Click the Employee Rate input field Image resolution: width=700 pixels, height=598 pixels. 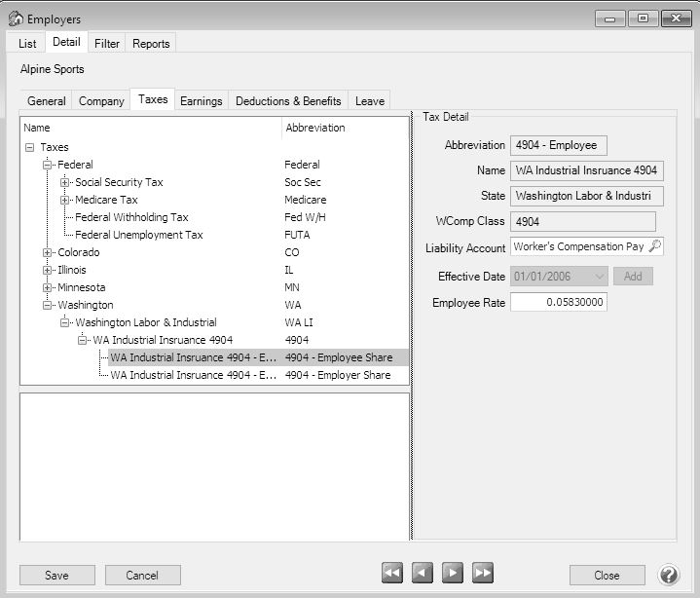[558, 303]
